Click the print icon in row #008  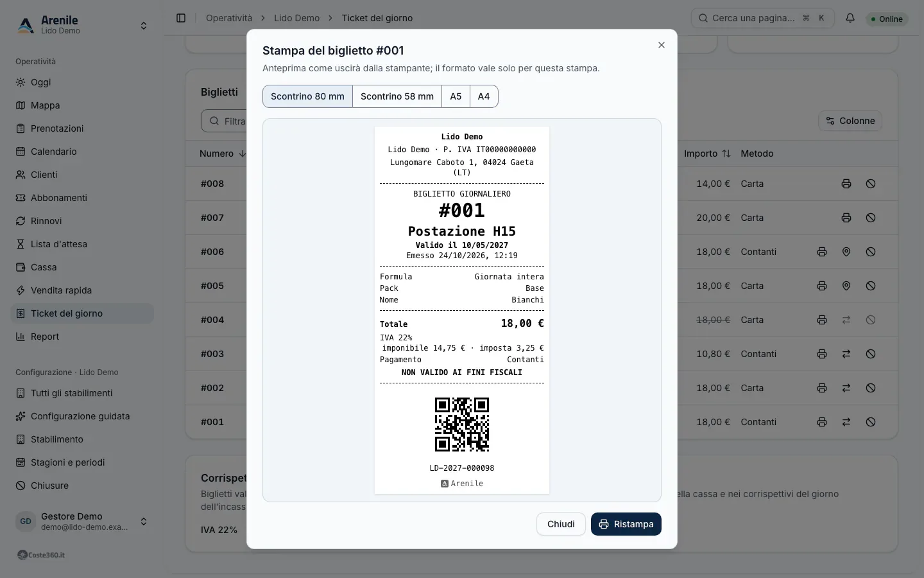click(846, 184)
